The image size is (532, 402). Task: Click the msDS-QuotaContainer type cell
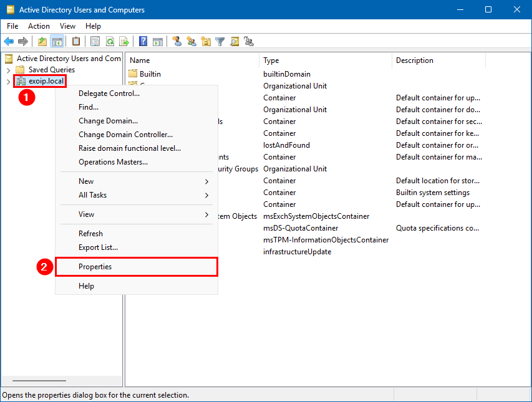point(301,228)
